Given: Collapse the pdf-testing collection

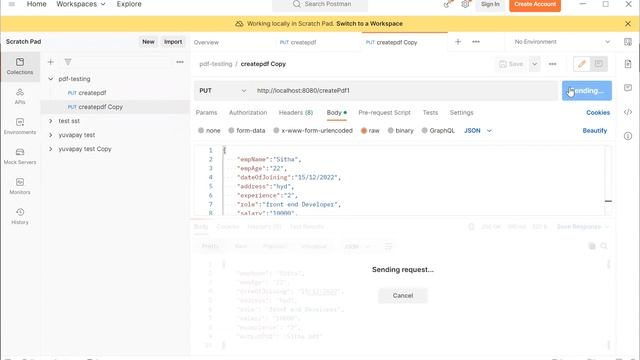Looking at the screenshot, I should tap(51, 79).
